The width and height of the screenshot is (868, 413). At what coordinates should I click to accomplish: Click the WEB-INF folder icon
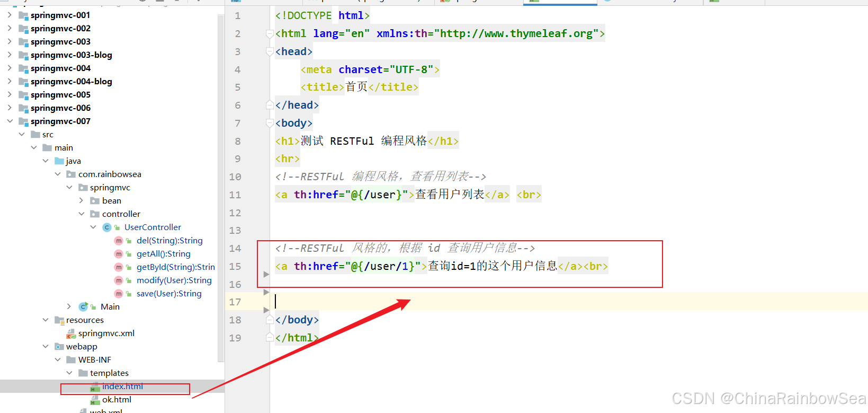71,359
